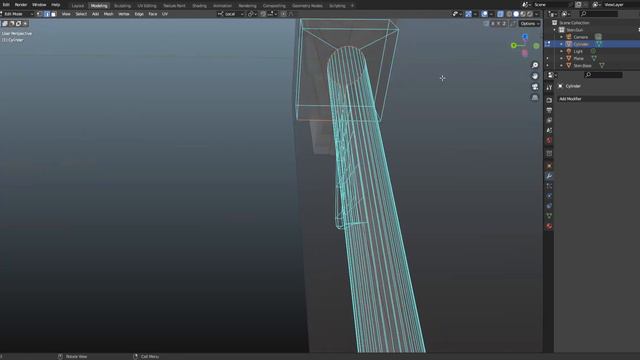Open the Local transform orientation dropdown
The width and height of the screenshot is (640, 360).
[x=231, y=14]
